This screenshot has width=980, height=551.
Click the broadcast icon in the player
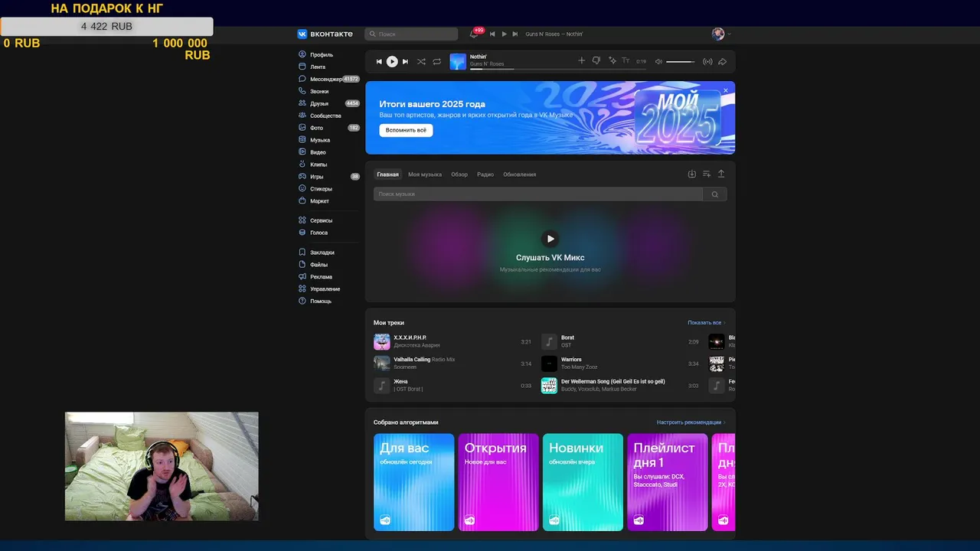click(707, 61)
